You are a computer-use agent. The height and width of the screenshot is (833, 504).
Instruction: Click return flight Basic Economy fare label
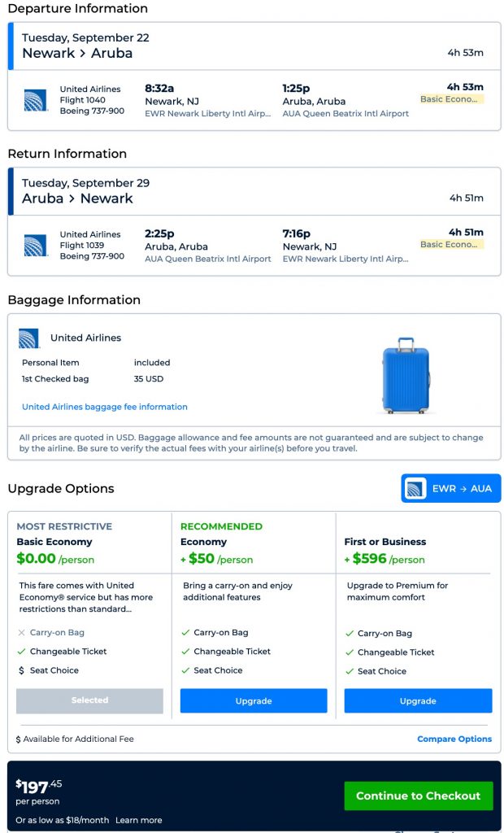(x=451, y=244)
